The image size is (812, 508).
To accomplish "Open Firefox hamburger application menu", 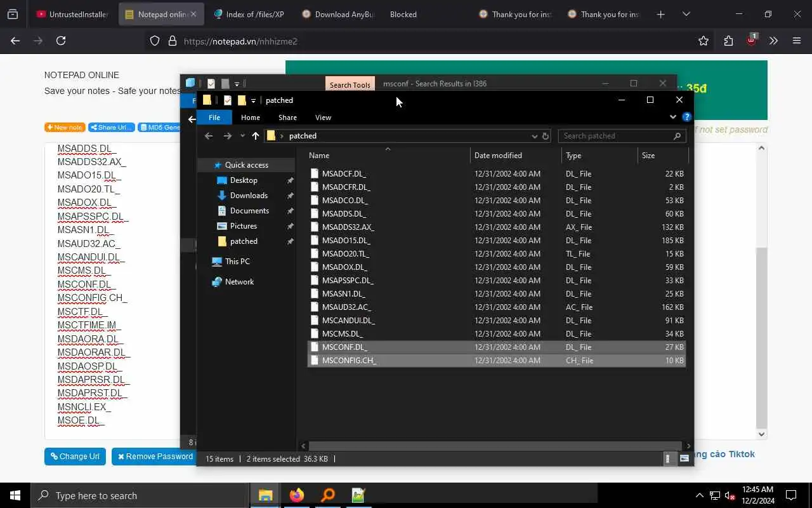I will click(797, 41).
